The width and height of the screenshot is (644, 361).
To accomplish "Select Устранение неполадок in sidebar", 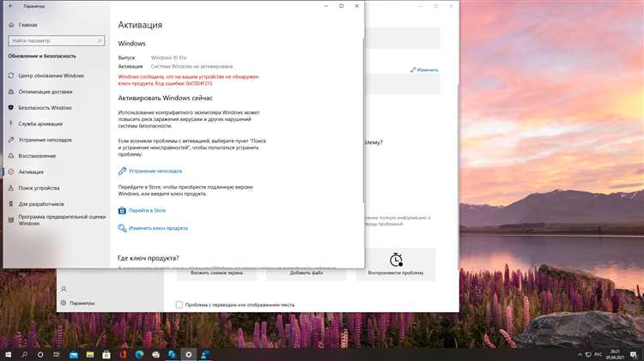I will pos(45,140).
